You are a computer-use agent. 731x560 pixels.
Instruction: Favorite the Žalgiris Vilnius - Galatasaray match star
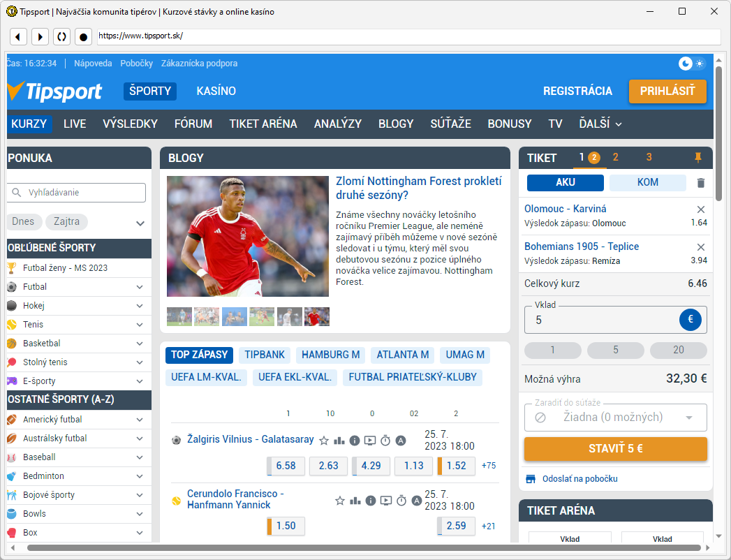(324, 441)
